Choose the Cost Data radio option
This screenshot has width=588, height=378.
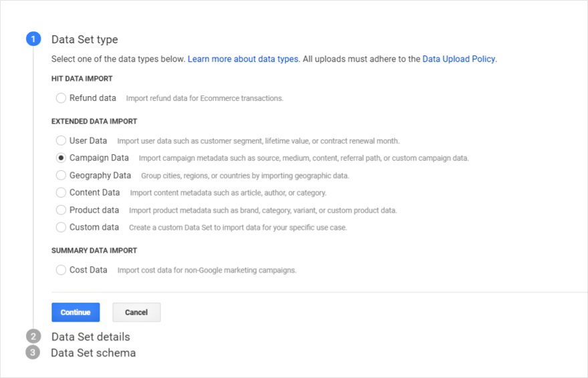(x=61, y=270)
